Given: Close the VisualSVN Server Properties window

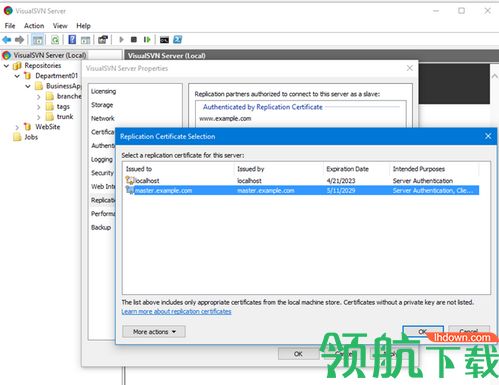Looking at the screenshot, I should (410, 68).
